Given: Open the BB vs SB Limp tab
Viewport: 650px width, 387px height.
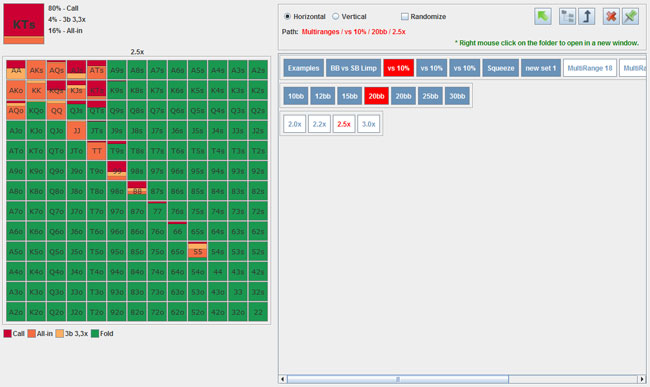Looking at the screenshot, I should coord(353,68).
